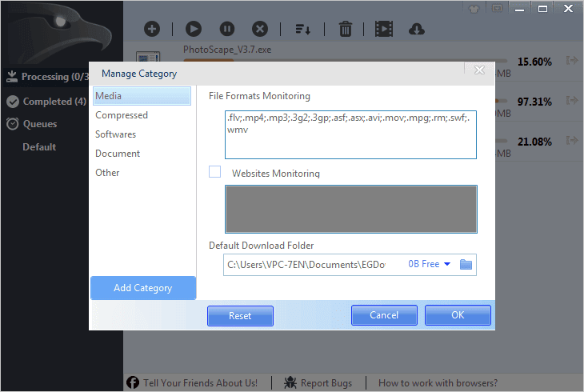Select the Document category
The image size is (584, 392).
[x=142, y=154]
